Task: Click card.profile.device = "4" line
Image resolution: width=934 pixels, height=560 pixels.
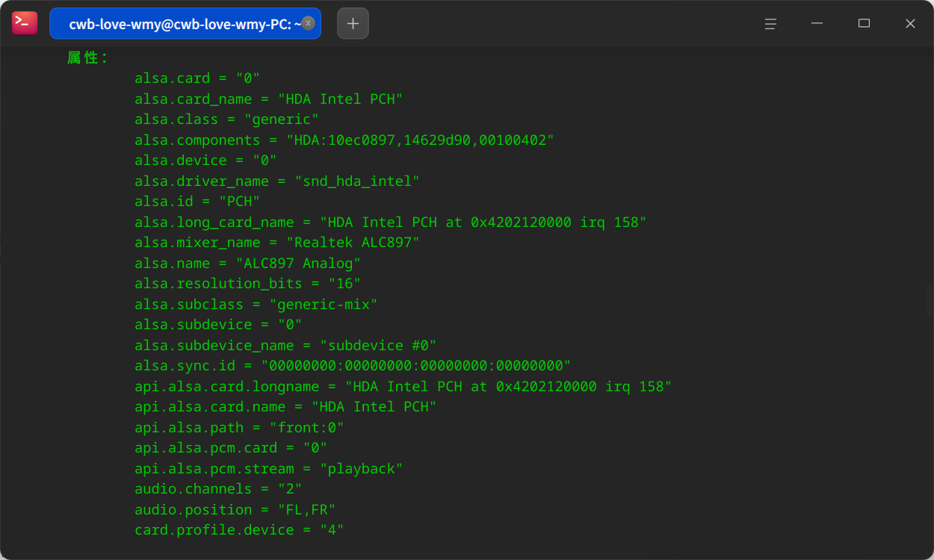Action: pyautogui.click(x=240, y=530)
